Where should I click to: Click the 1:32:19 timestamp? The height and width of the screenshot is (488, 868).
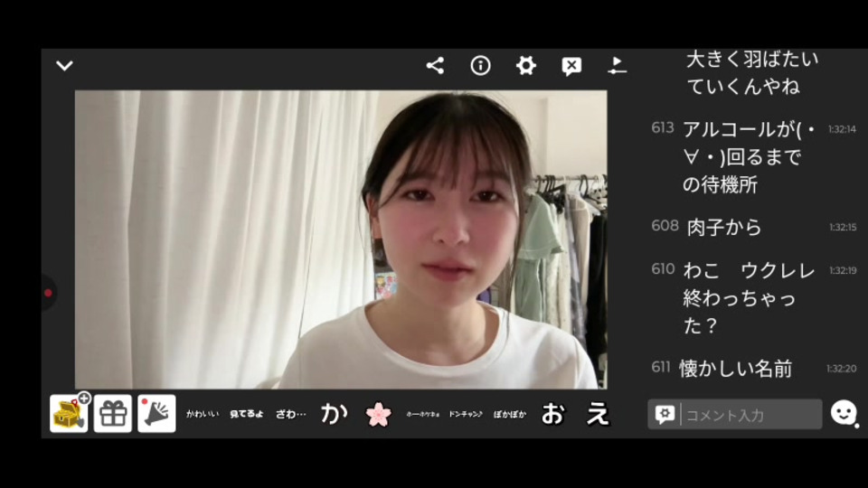click(x=843, y=270)
